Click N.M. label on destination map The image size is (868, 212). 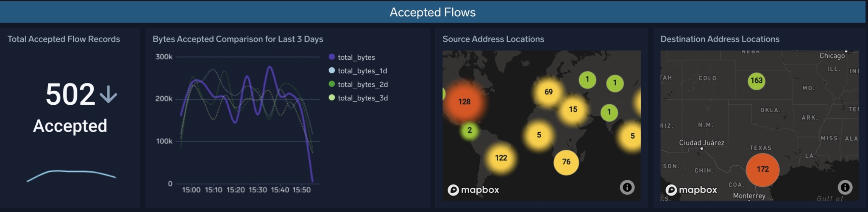(706, 125)
